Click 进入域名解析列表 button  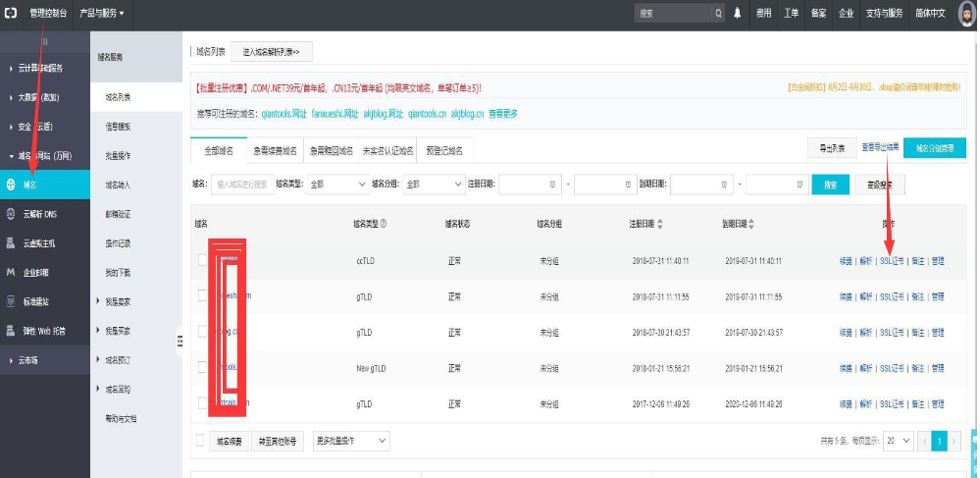tap(272, 53)
